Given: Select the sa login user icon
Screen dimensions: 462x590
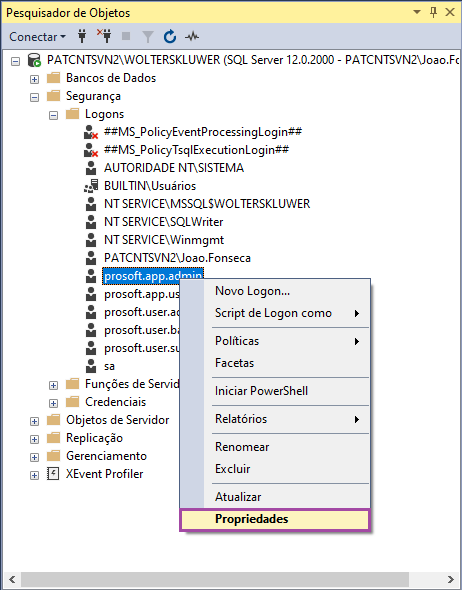Looking at the screenshot, I should (x=91, y=366).
